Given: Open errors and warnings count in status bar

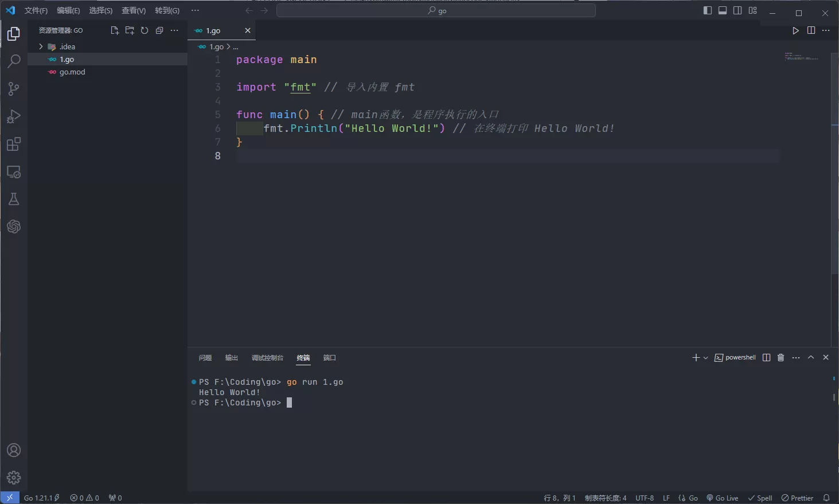Looking at the screenshot, I should (x=85, y=498).
